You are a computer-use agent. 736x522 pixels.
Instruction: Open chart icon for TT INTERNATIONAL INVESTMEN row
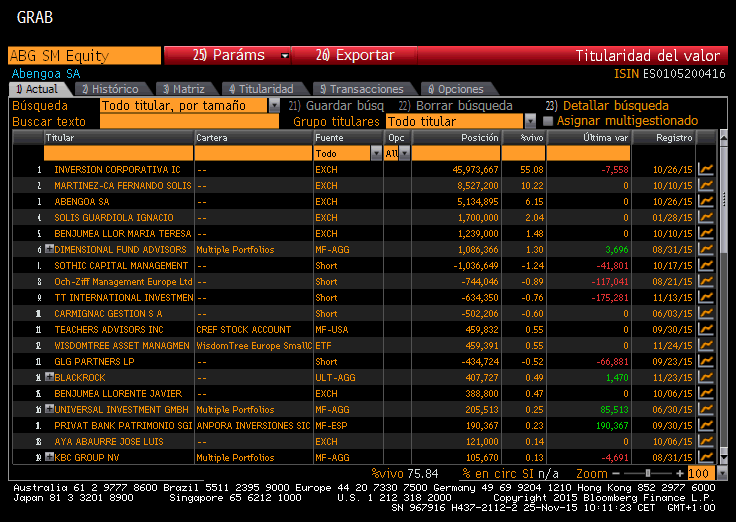pyautogui.click(x=705, y=297)
